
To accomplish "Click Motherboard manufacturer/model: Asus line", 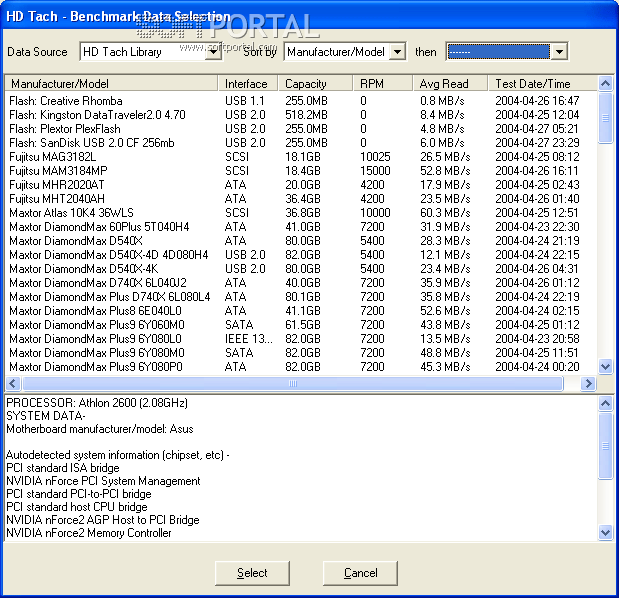I will coord(99,429).
